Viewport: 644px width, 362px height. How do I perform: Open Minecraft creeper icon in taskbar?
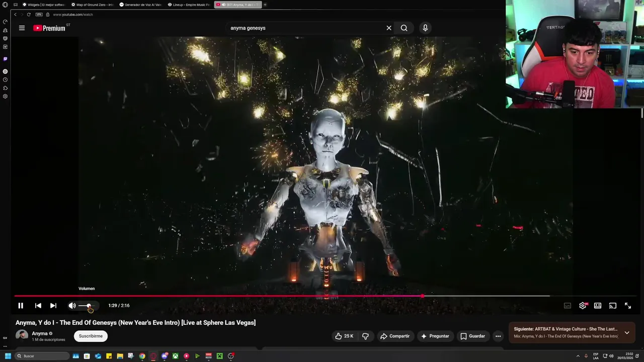[x=220, y=356]
